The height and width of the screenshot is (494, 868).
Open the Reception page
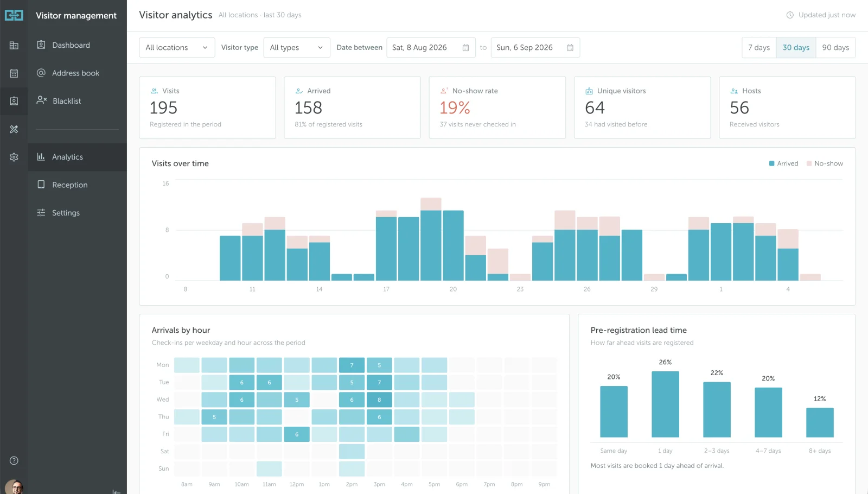[78, 185]
